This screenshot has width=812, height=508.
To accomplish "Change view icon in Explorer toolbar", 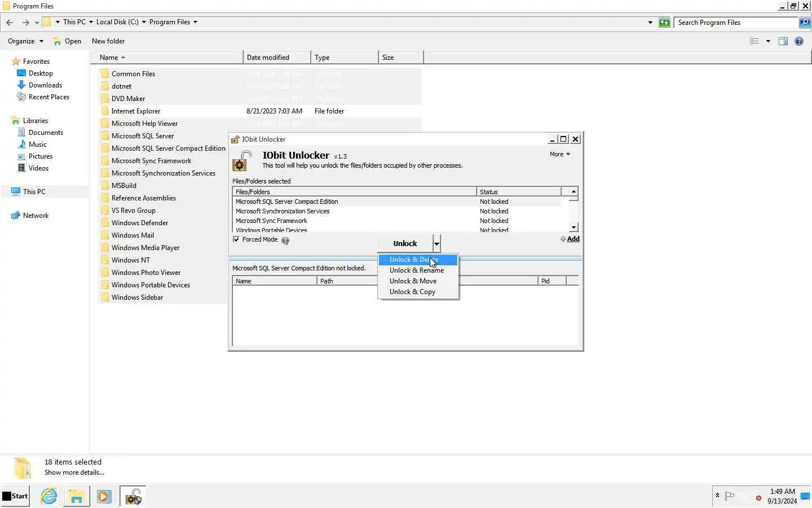I will [x=754, y=41].
